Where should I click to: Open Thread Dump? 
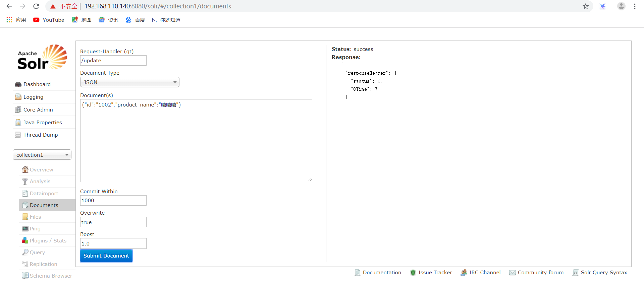(x=41, y=135)
